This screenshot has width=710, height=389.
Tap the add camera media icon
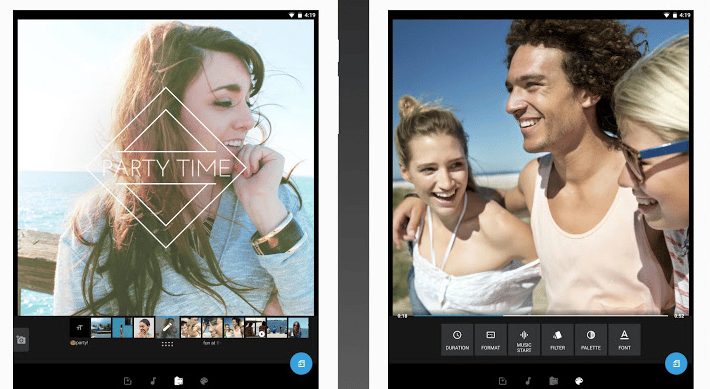point(21,340)
